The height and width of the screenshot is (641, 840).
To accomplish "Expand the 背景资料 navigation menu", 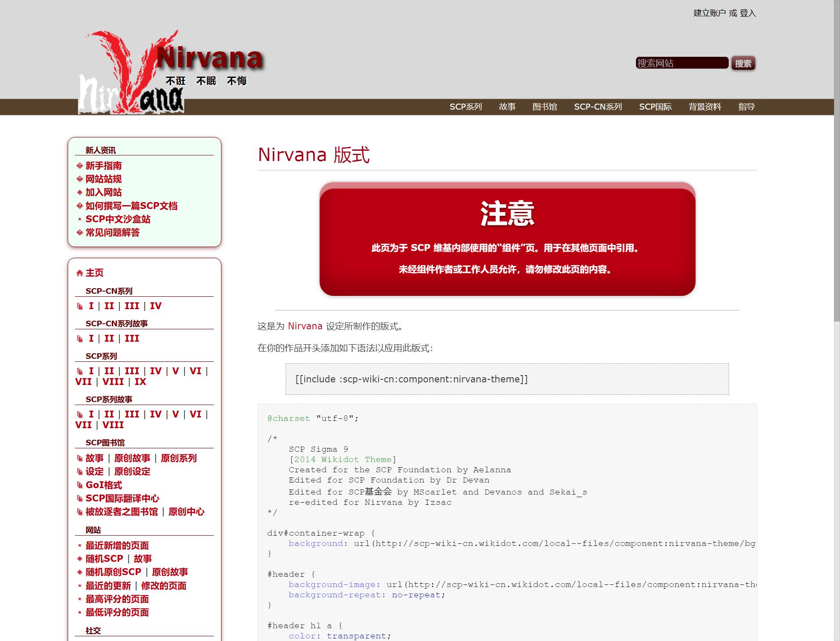I will click(705, 107).
